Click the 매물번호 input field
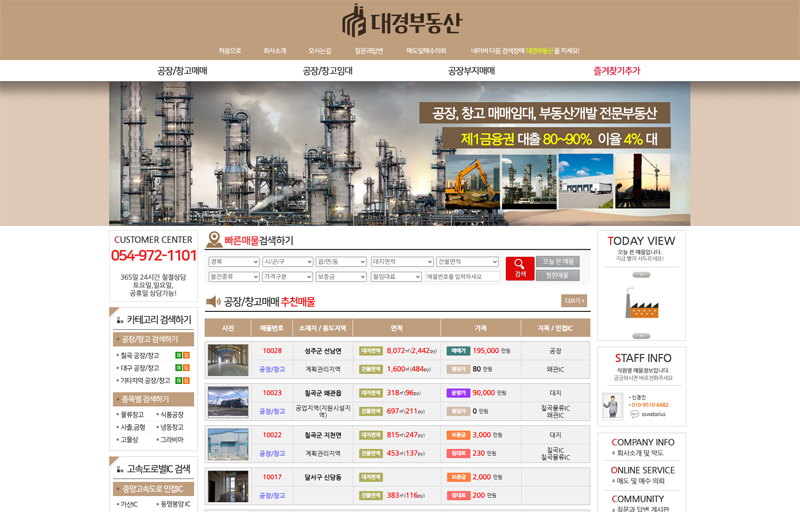 pyautogui.click(x=462, y=276)
